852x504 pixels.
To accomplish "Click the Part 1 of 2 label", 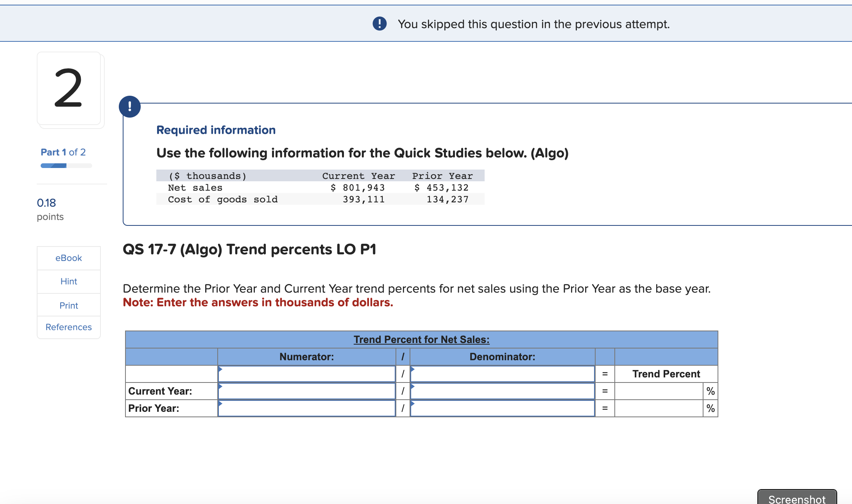I will tap(63, 152).
